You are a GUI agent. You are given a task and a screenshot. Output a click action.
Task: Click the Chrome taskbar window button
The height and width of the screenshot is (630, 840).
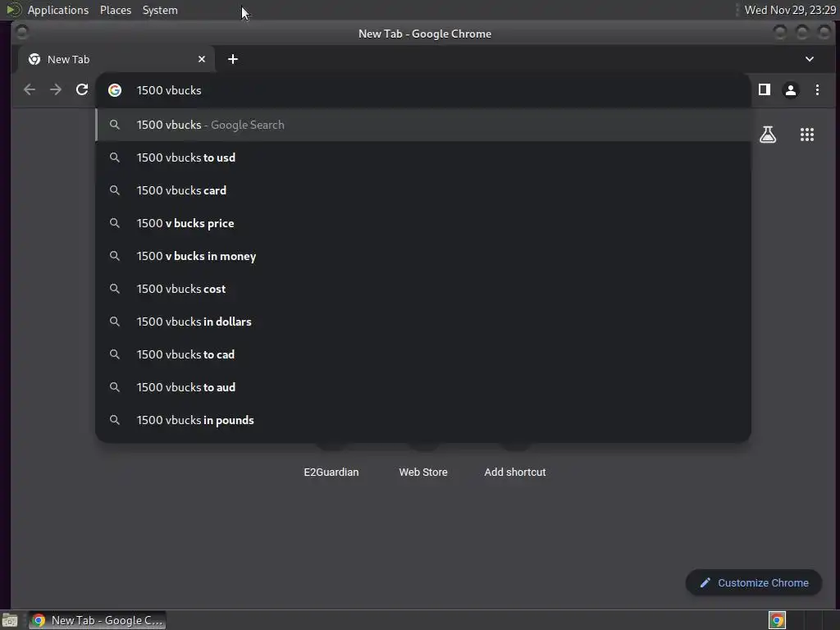click(97, 620)
